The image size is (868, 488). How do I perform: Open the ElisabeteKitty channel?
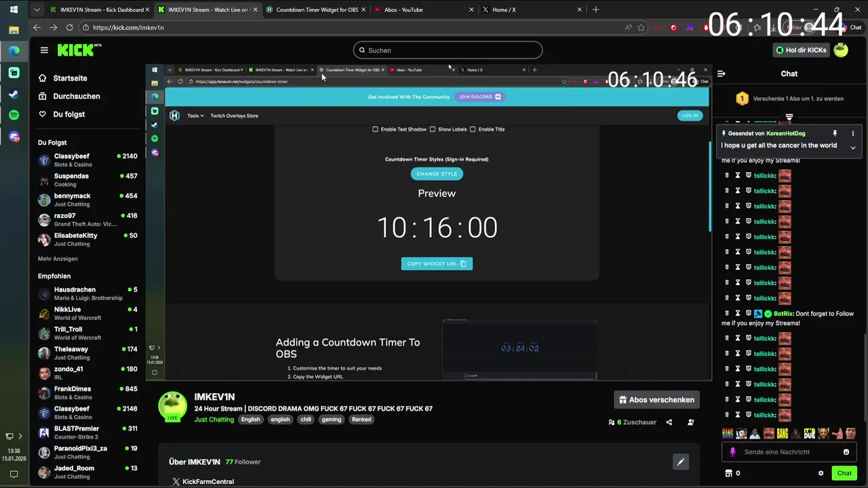[x=87, y=239]
